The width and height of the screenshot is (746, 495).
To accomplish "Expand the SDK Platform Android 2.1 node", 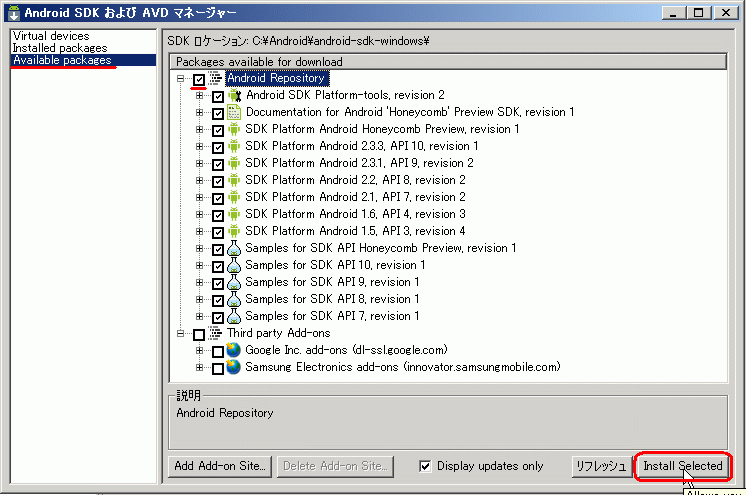I will pyautogui.click(x=199, y=198).
